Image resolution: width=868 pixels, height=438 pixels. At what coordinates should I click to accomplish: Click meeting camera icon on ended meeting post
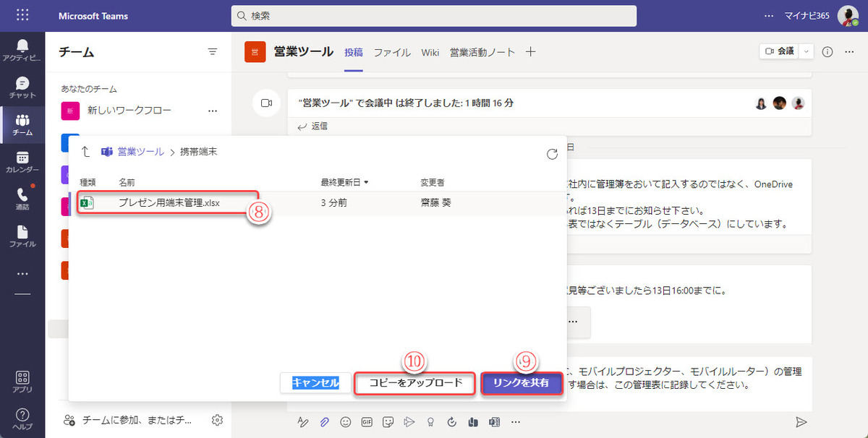pyautogui.click(x=265, y=103)
